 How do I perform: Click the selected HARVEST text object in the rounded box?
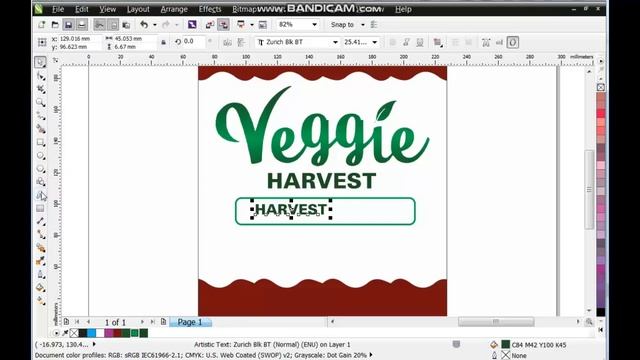point(291,209)
